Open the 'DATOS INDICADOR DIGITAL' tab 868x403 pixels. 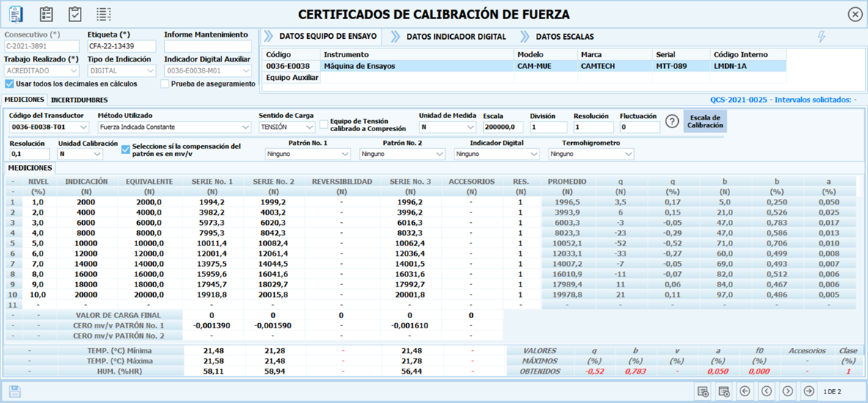[455, 37]
